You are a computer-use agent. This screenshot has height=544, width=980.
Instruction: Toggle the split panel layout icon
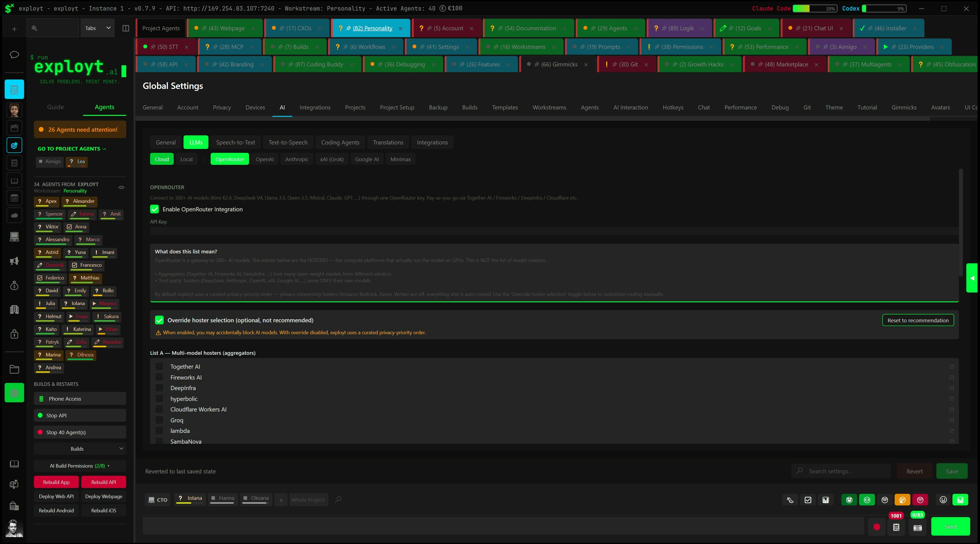126,28
